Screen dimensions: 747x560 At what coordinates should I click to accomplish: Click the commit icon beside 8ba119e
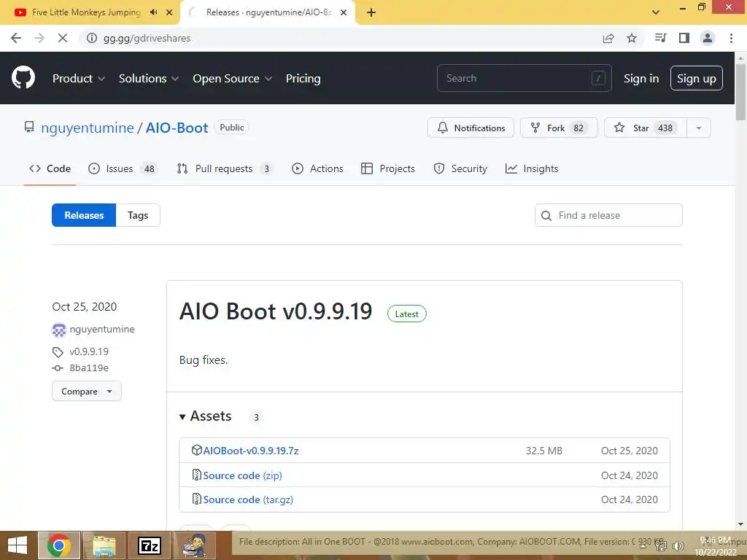tap(58, 368)
